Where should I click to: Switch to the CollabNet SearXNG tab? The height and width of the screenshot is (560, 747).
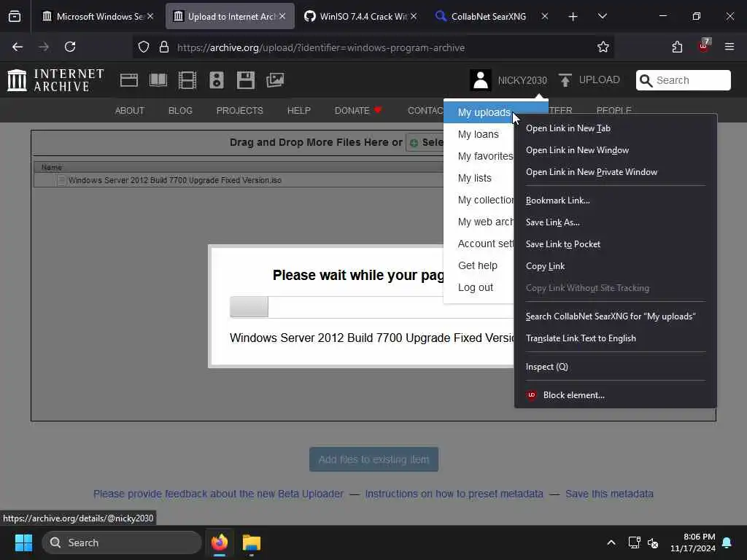pyautogui.click(x=491, y=16)
